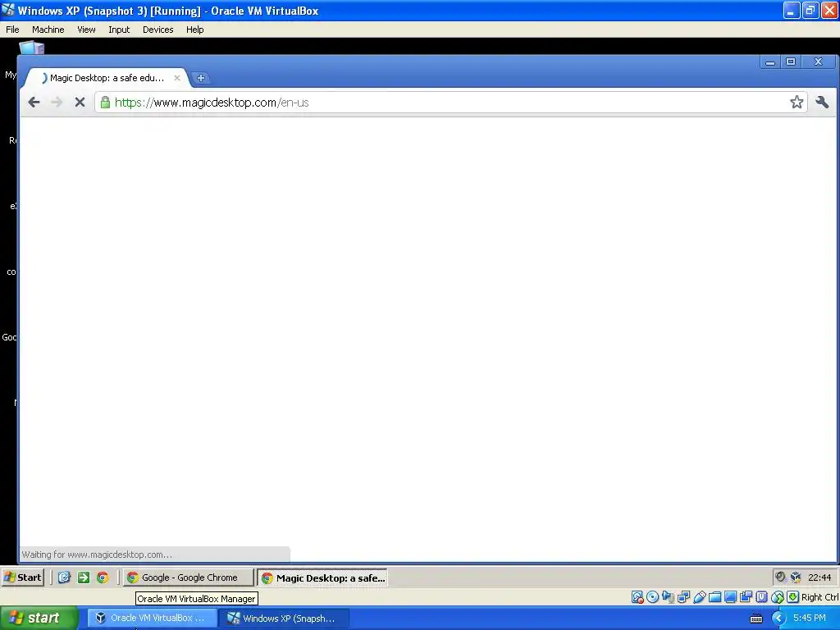840x630 pixels.
Task: Click the guest clock showing 22:44
Action: (819, 577)
